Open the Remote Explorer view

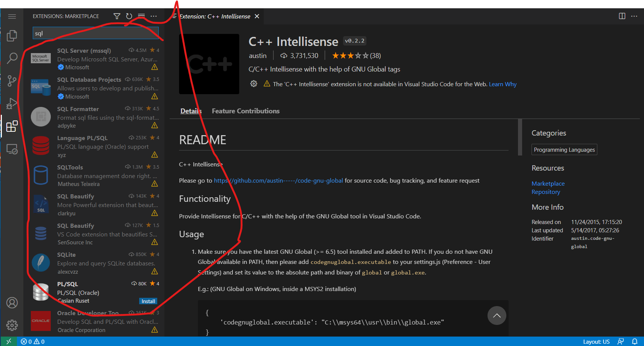[12, 149]
